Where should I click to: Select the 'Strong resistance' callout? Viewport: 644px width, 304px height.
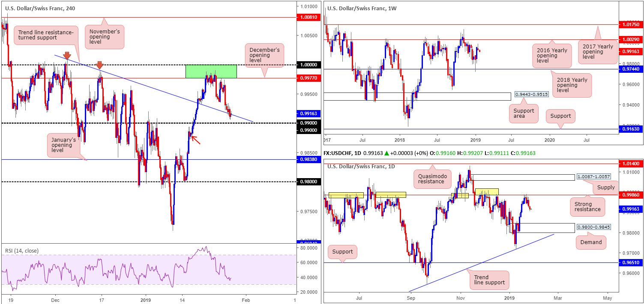(x=587, y=207)
